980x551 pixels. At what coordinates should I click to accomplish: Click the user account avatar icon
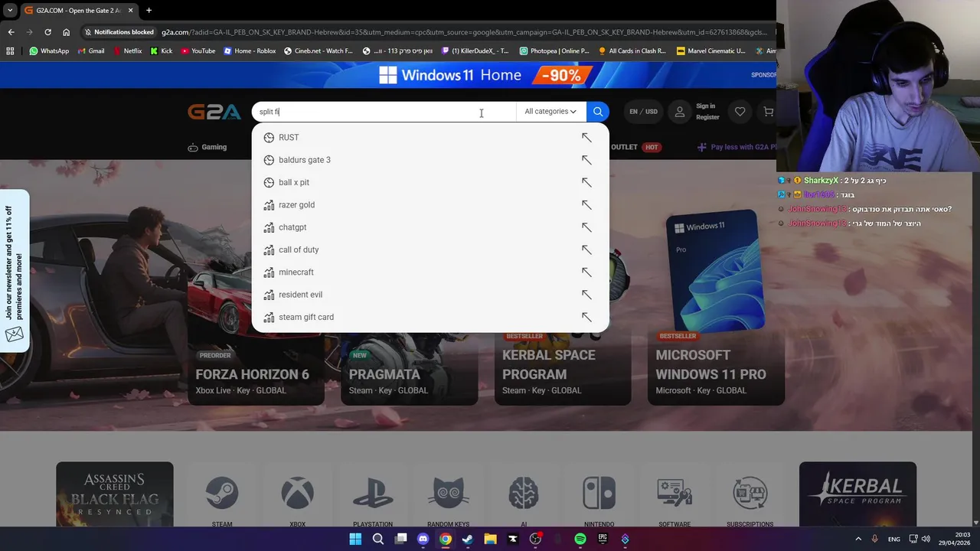coord(679,112)
